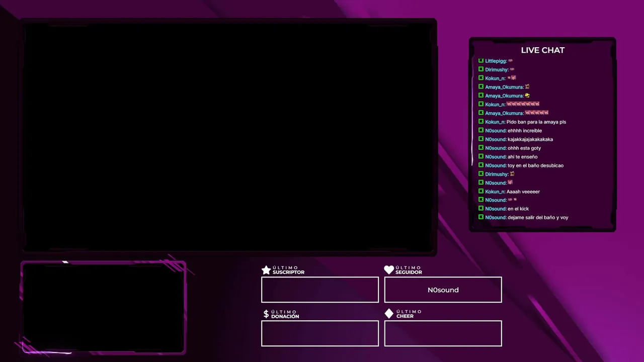Click the Kick badge next to Littlepigg
This screenshot has height=362, width=644.
pos(481,61)
